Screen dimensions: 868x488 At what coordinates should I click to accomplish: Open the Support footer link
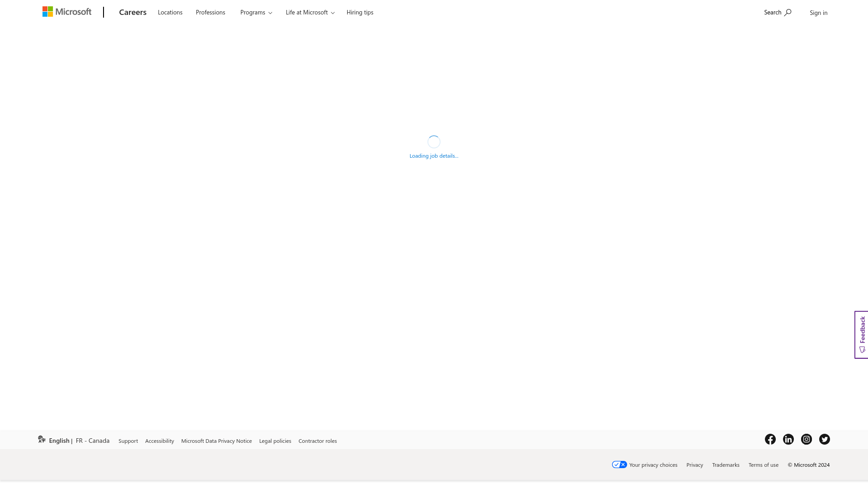click(x=128, y=441)
